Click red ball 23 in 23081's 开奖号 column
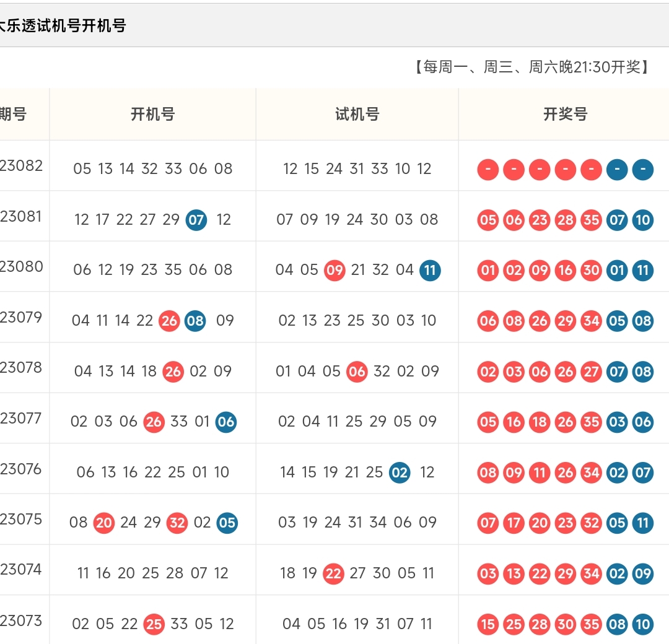Viewport: 669px width, 644px height. (x=540, y=220)
